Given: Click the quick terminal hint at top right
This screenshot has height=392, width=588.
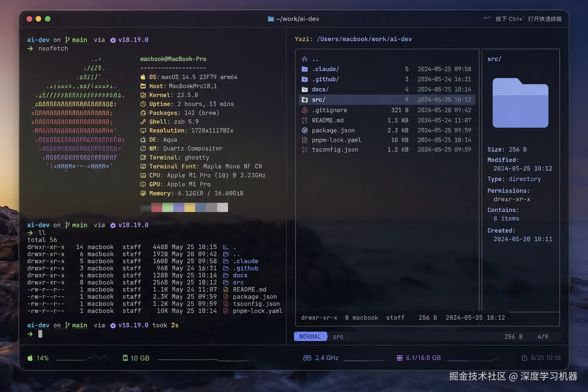Looking at the screenshot, I should pyautogui.click(x=523, y=19).
